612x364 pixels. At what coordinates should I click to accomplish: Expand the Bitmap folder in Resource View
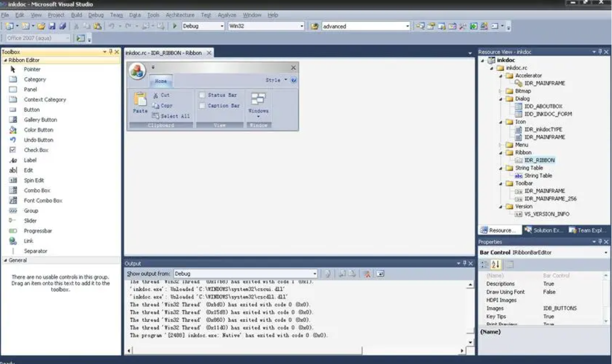(500, 91)
